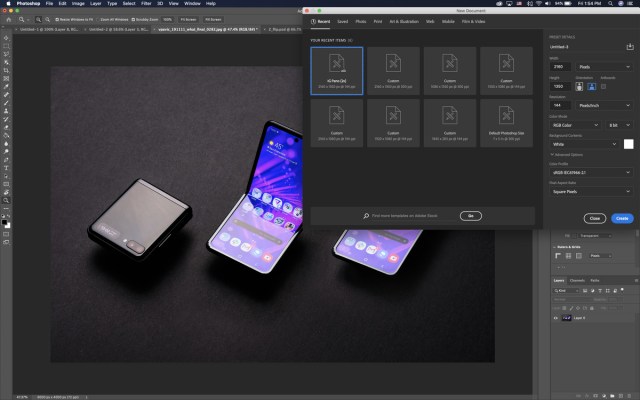
Task: Select the Zoom Out mode icon
Action: pyautogui.click(x=48, y=20)
